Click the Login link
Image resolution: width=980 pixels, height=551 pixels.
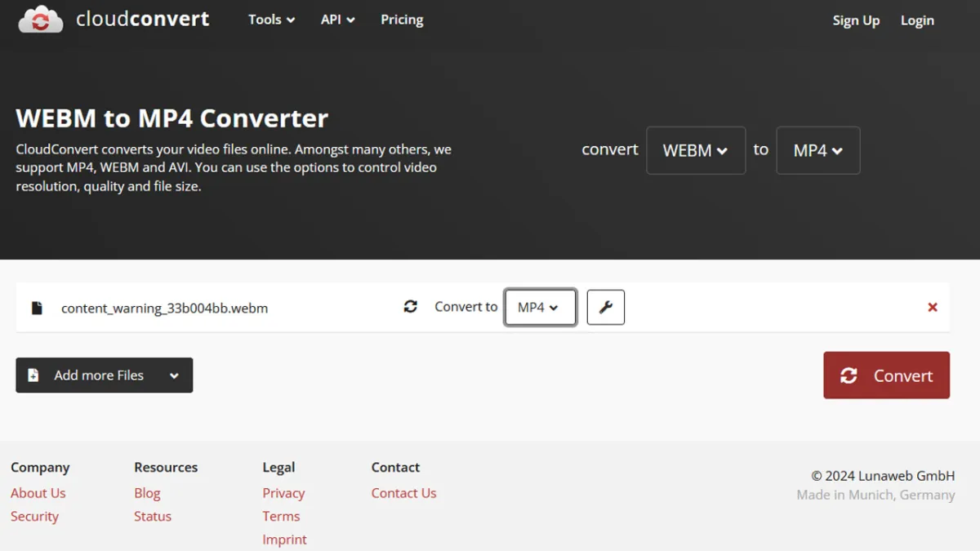coord(917,20)
